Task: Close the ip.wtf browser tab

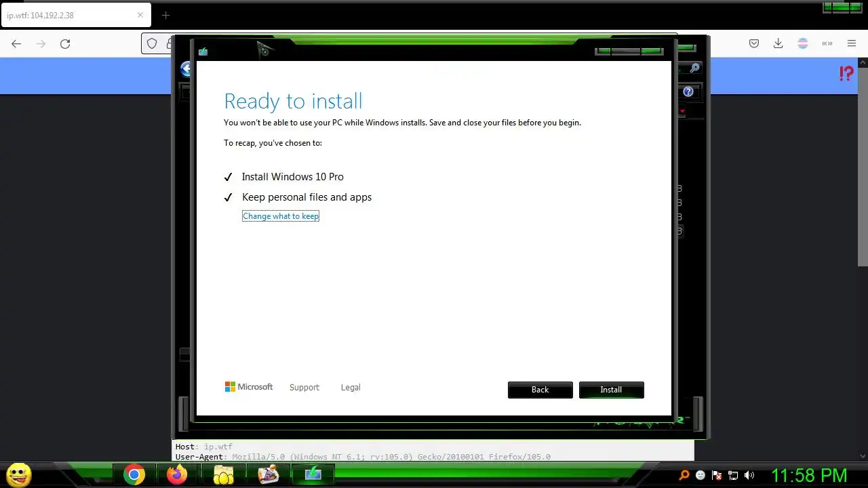Action: 140,15
